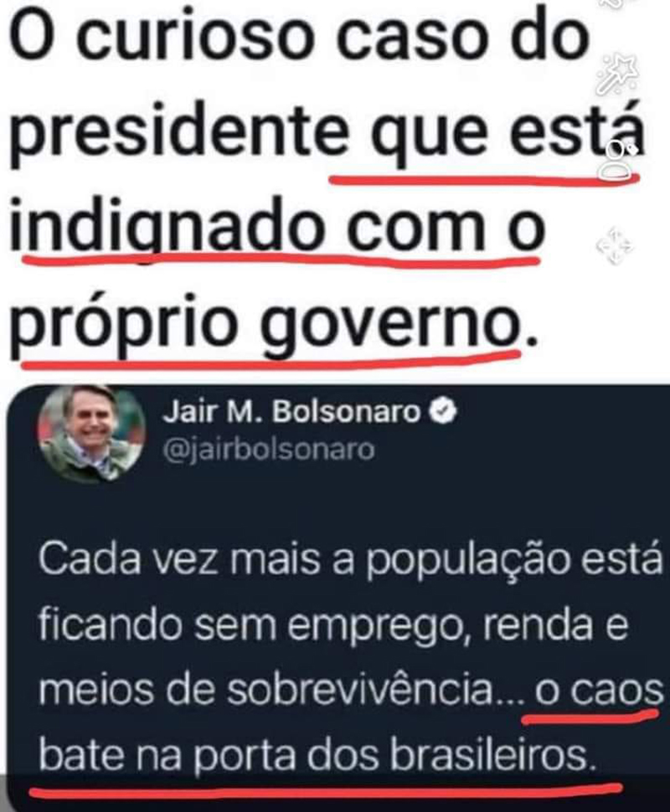Click the verified badge beside Bolsonaro's name
The image size is (670, 812).
pyautogui.click(x=444, y=411)
